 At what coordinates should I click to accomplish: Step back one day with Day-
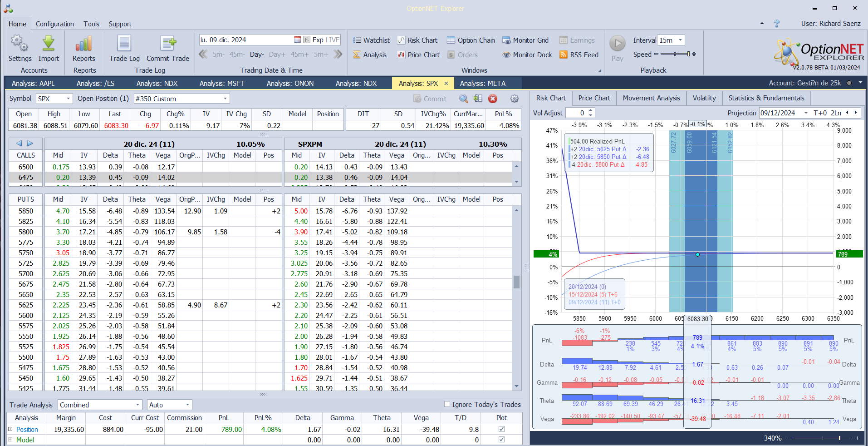(257, 55)
